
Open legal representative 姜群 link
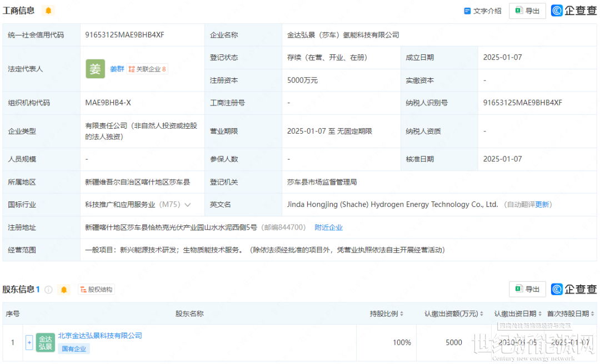click(117, 69)
